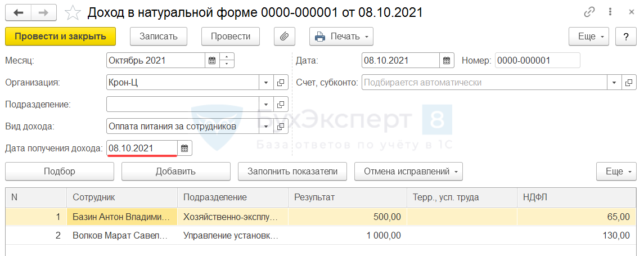Image resolution: width=644 pixels, height=256 pixels.
Task: Open the calendar picker for Дата
Action: tap(447, 60)
